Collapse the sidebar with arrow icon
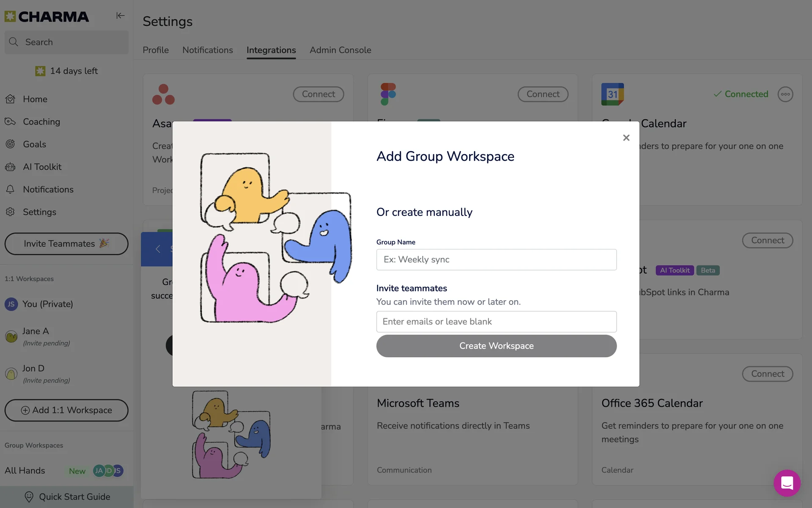 121,16
